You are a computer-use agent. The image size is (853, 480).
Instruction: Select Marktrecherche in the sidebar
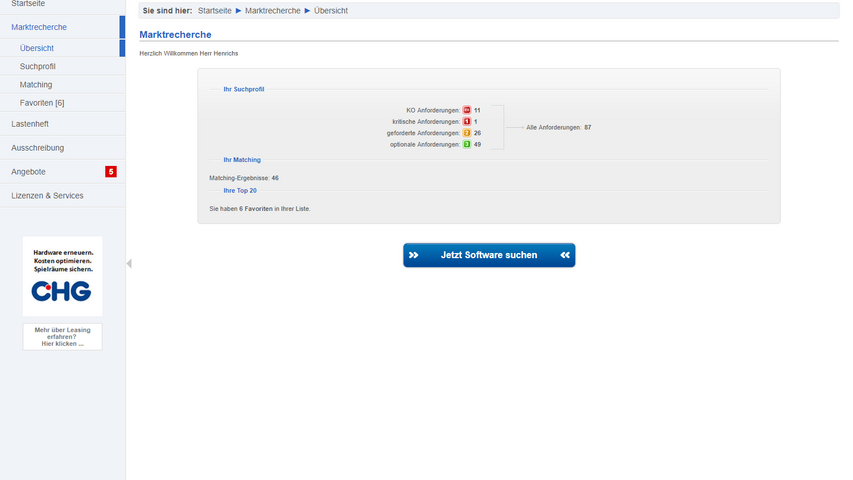click(x=39, y=27)
